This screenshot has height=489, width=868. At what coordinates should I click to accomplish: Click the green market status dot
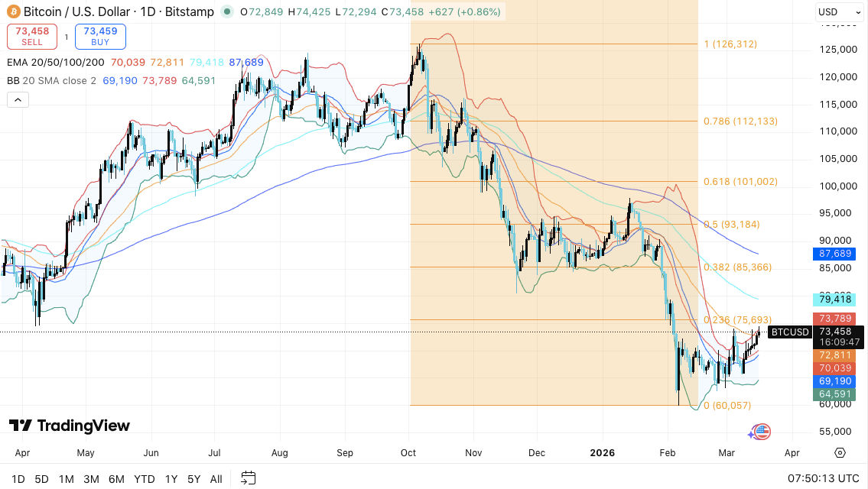[227, 11]
